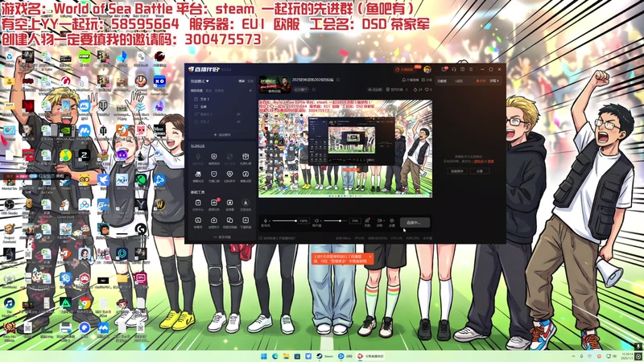644x362 pixels.
Task: Open the scene switcher tool icon
Action: point(229,220)
